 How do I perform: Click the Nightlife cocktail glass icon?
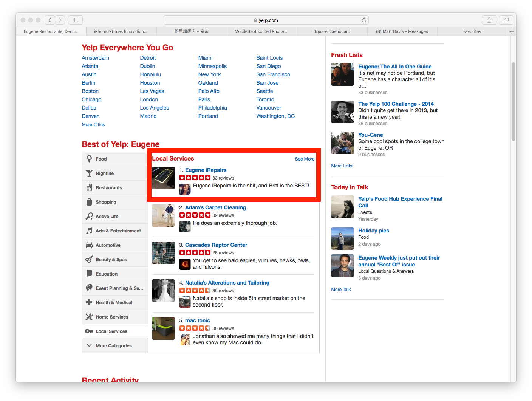coord(89,173)
